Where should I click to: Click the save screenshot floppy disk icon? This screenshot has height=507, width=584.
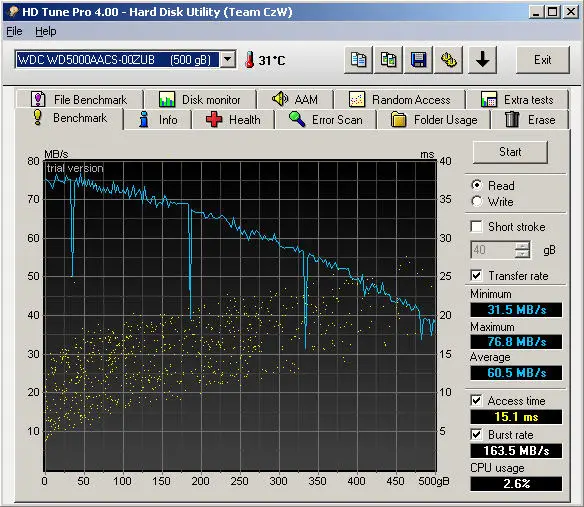[418, 60]
